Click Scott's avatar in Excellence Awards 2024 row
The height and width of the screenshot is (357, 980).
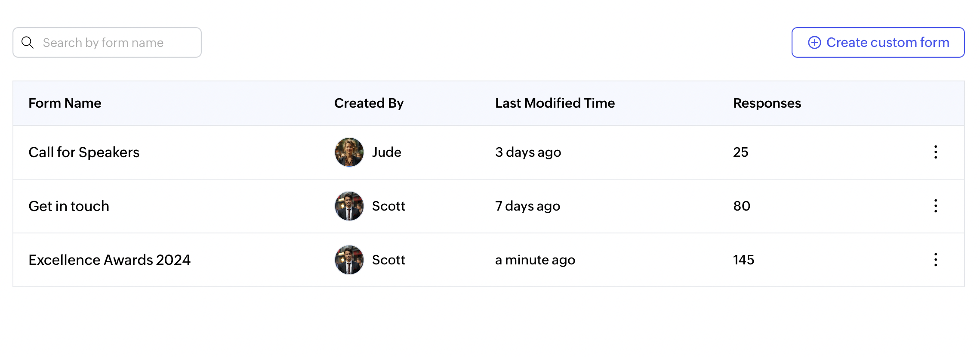(x=349, y=260)
